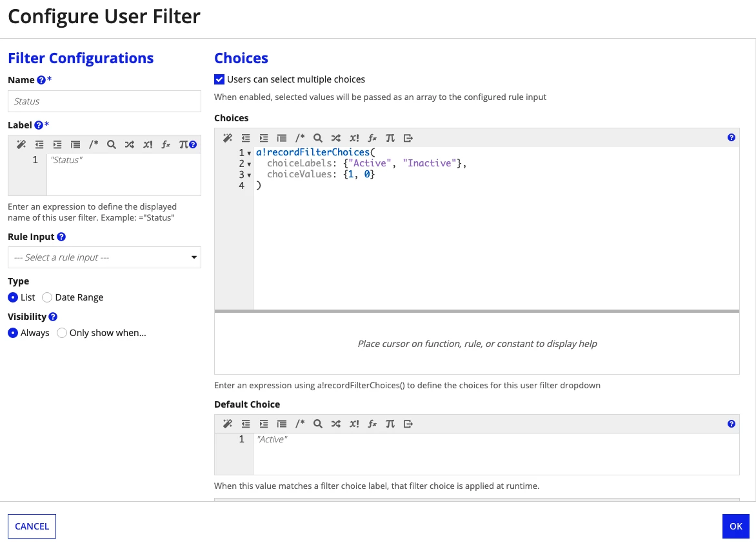The height and width of the screenshot is (545, 756).
Task: Click the export arrow icon in Choices toolbar
Action: coord(408,138)
